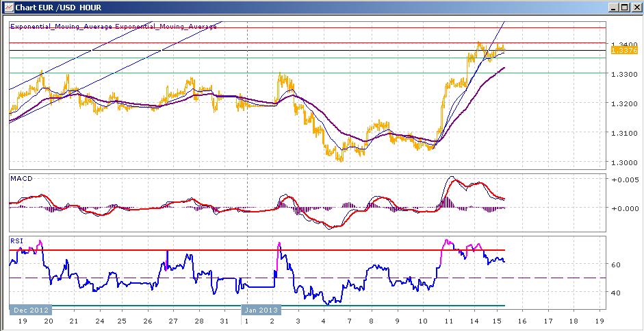The image size is (644, 331).
Task: Click date label 25 on time axis
Action: point(122,321)
